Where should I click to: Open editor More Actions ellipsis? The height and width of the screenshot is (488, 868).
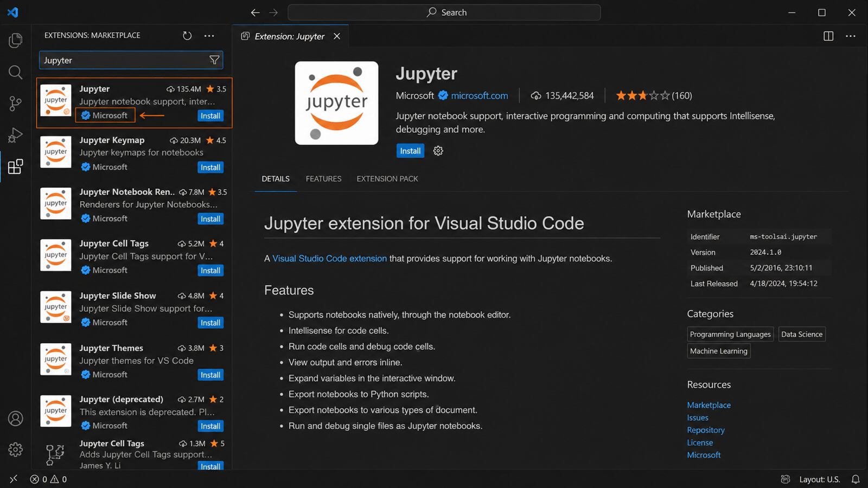(851, 36)
